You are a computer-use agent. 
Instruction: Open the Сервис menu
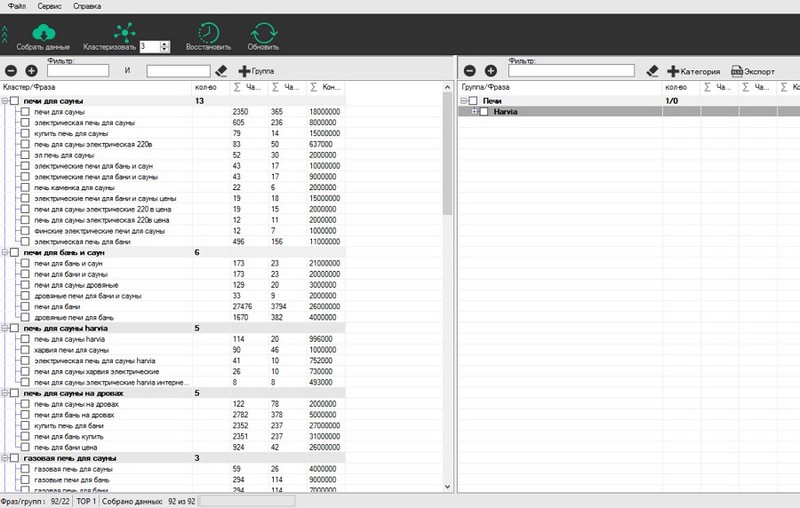click(x=51, y=6)
